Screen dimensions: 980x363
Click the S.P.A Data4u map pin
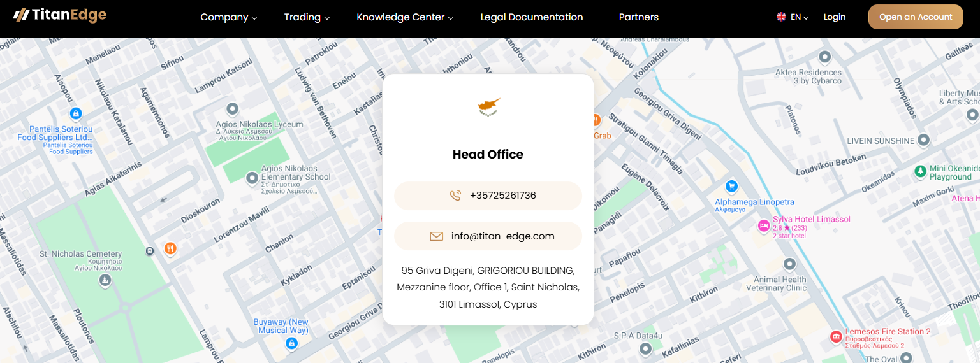645,349
